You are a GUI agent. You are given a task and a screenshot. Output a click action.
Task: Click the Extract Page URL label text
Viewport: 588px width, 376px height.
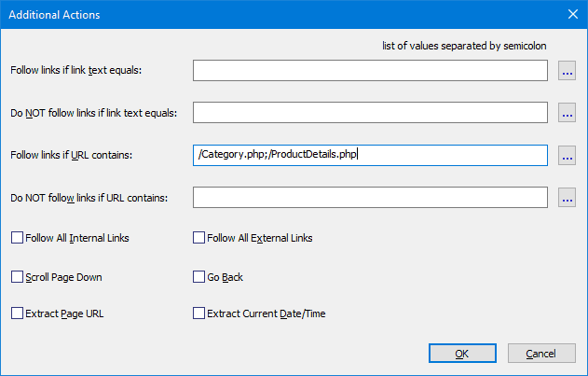64,313
